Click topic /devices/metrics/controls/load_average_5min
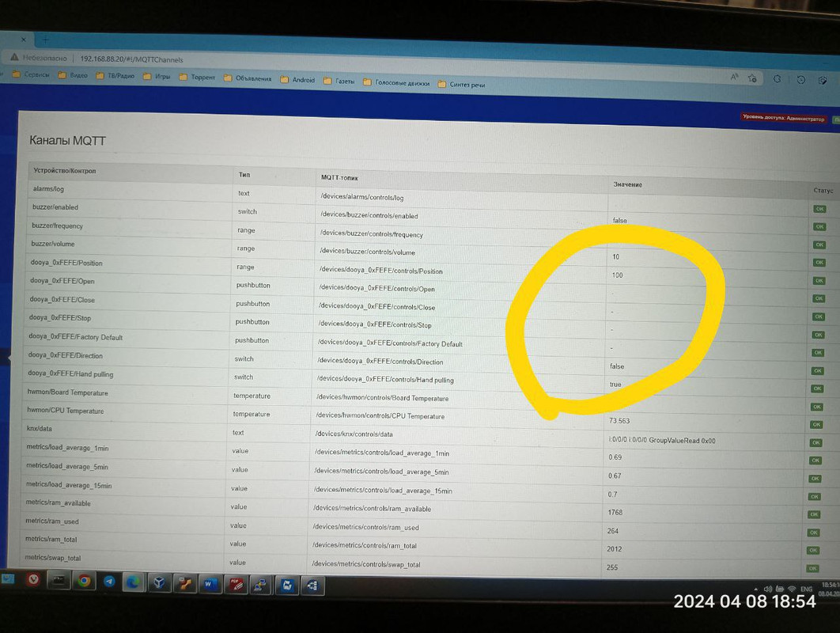This screenshot has height=633, width=840. tap(382, 471)
